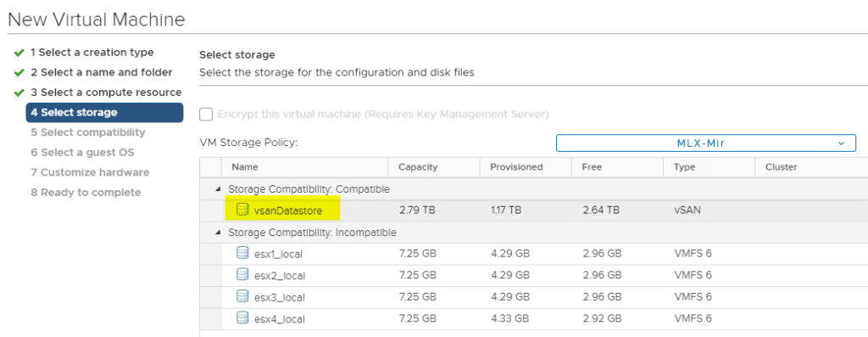
Task: Go to step 1 Select a creation type
Action: (92, 53)
